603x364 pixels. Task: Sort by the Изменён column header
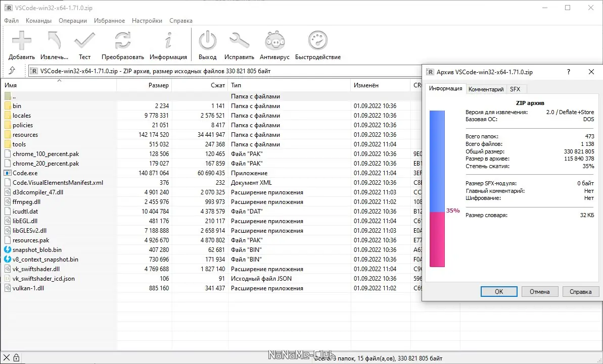point(381,85)
